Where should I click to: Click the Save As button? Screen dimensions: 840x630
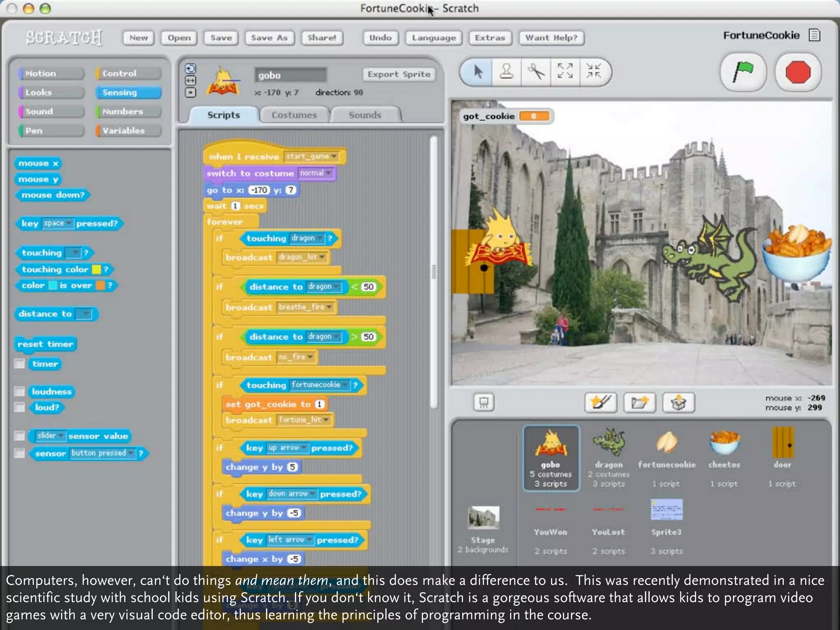pos(269,38)
